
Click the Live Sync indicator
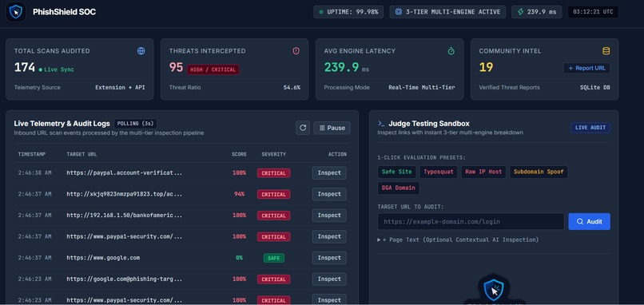[x=56, y=69]
